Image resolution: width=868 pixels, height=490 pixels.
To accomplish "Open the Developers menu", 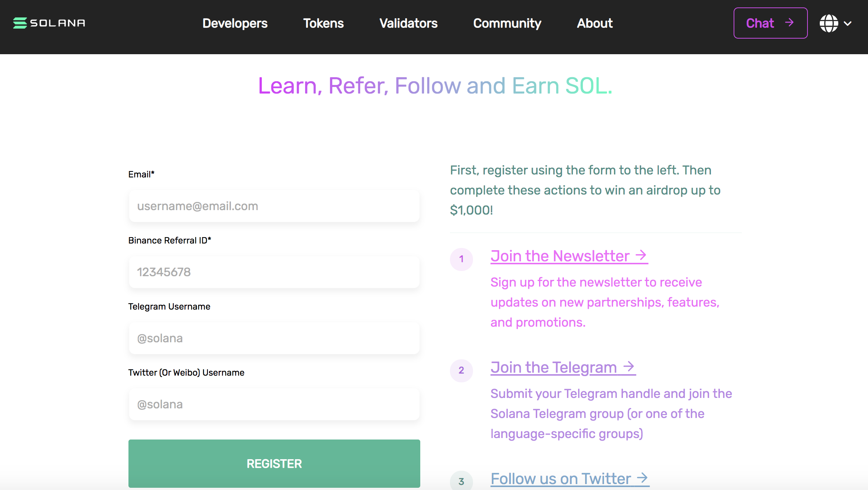I will click(x=235, y=23).
